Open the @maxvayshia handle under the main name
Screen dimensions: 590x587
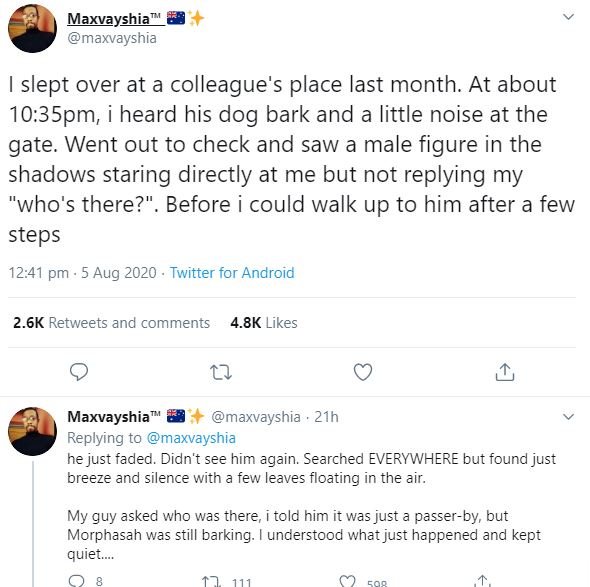112,38
